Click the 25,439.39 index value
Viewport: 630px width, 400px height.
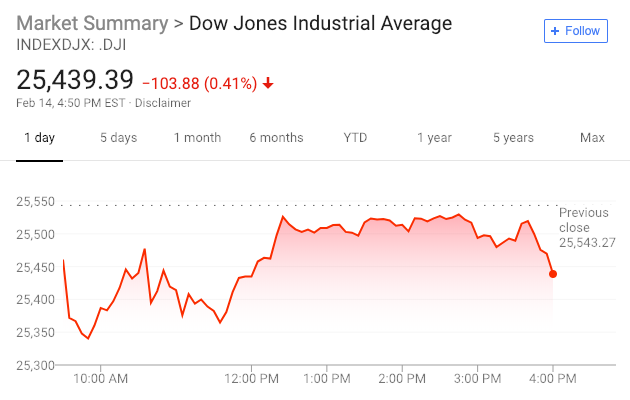(x=75, y=80)
